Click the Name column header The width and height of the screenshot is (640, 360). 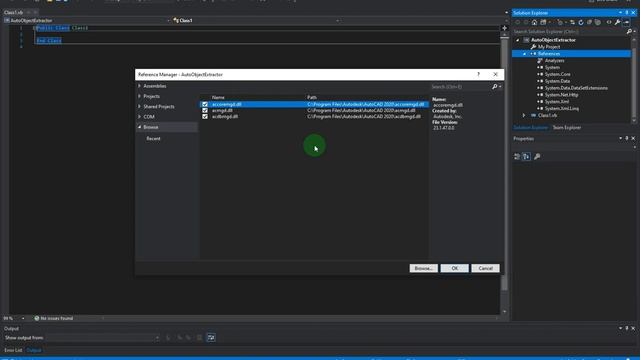coord(218,98)
